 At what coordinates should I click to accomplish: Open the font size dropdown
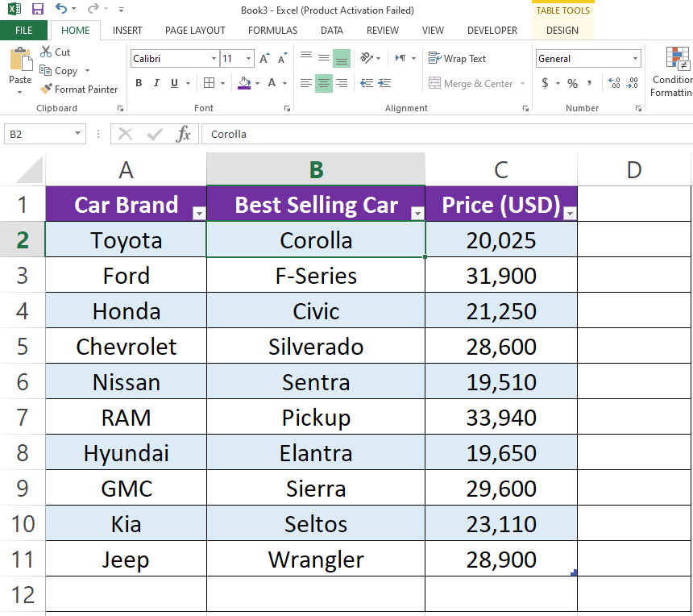tap(247, 58)
